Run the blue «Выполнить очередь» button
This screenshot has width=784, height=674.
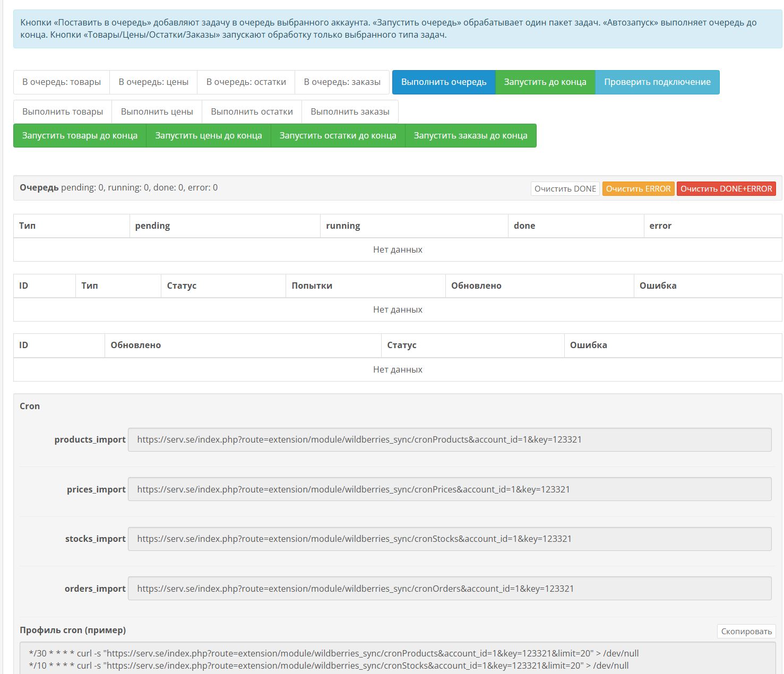click(x=444, y=82)
